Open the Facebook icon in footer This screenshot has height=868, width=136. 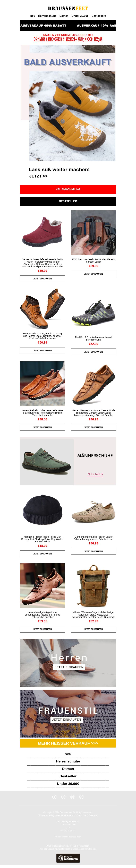coord(54,797)
